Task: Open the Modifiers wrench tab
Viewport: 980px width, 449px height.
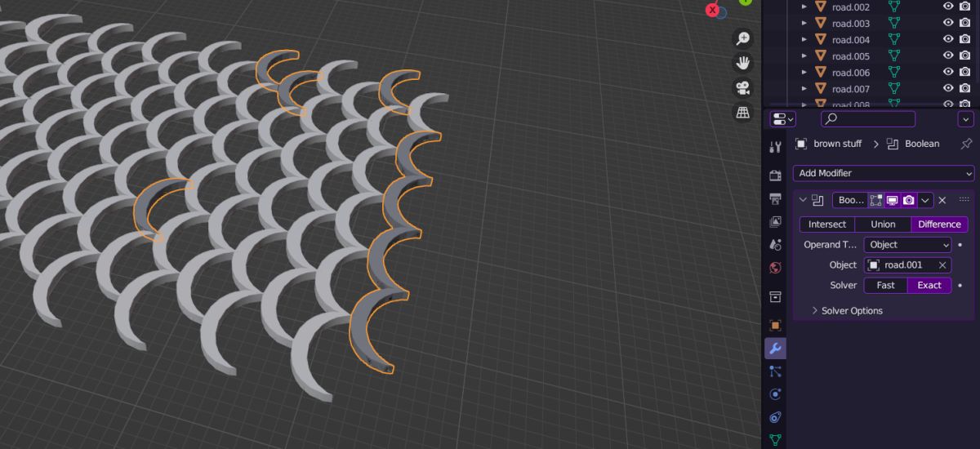Action: [775, 349]
